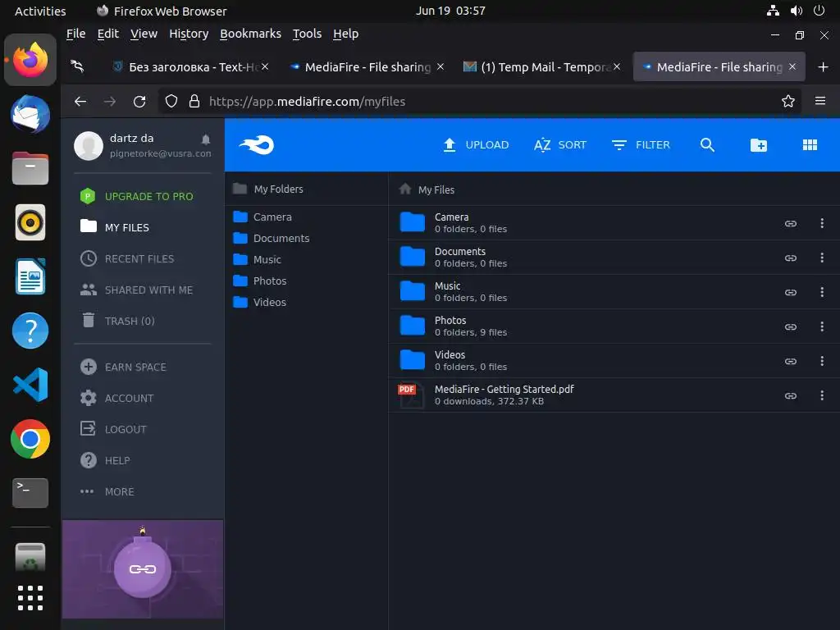Image resolution: width=840 pixels, height=630 pixels.
Task: Select Music in My Folders tree
Action: click(257, 260)
